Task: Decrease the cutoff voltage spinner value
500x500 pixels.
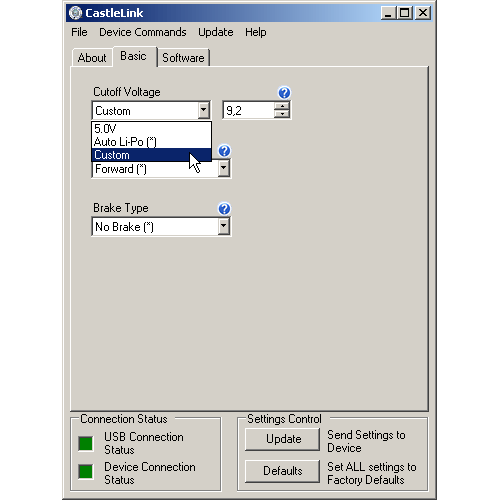Action: 282,114
